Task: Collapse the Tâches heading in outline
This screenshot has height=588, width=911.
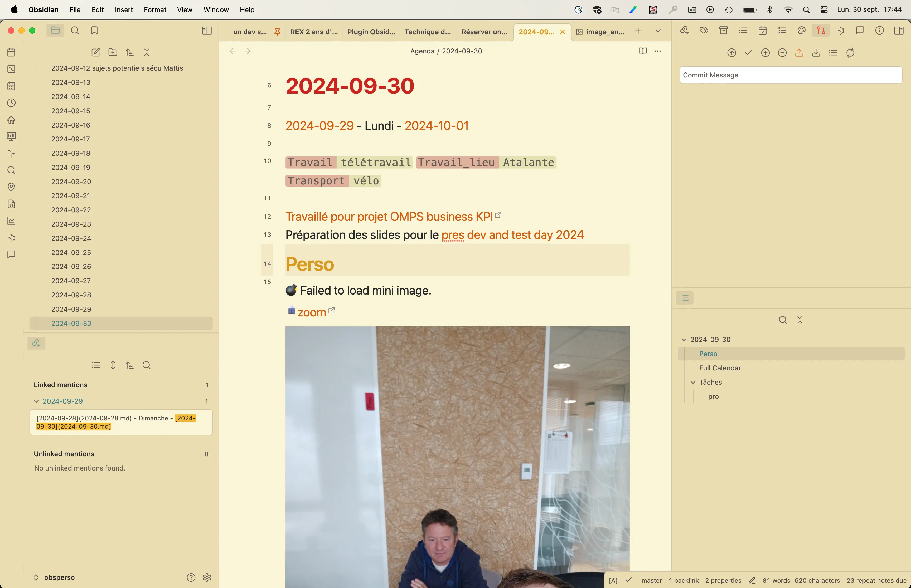Action: pyautogui.click(x=693, y=382)
